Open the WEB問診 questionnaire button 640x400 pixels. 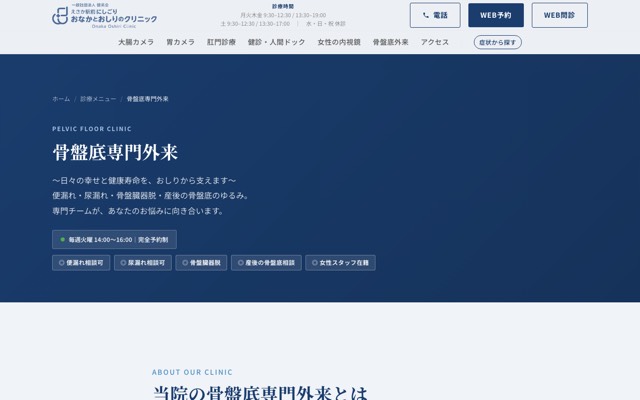pyautogui.click(x=560, y=16)
